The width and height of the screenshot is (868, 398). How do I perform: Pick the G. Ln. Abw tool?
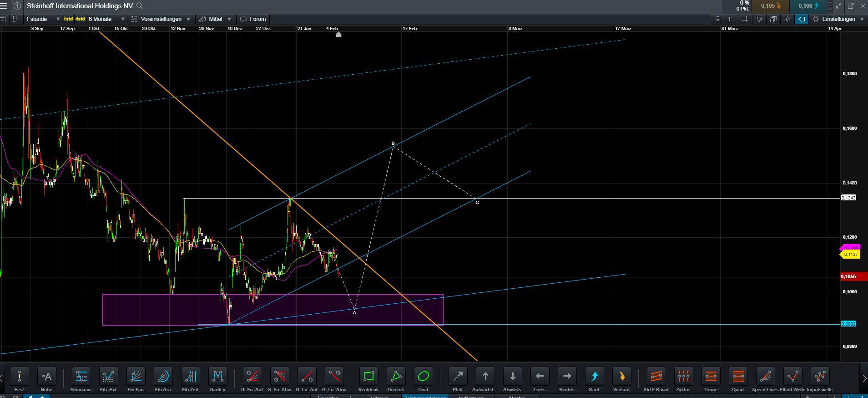tap(334, 377)
